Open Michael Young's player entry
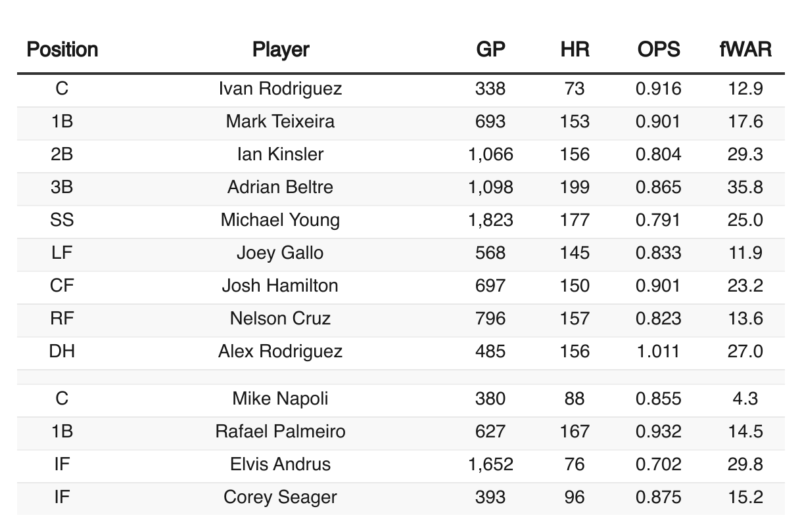Viewport: 802px width, 532px height. point(280,220)
